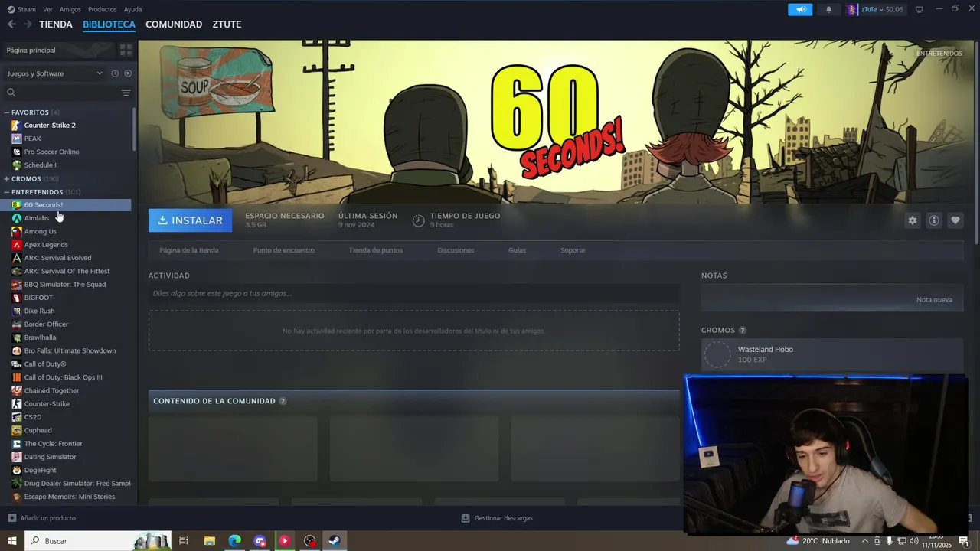Open the Discusiones link
This screenshot has height=551, width=980.
tap(456, 250)
